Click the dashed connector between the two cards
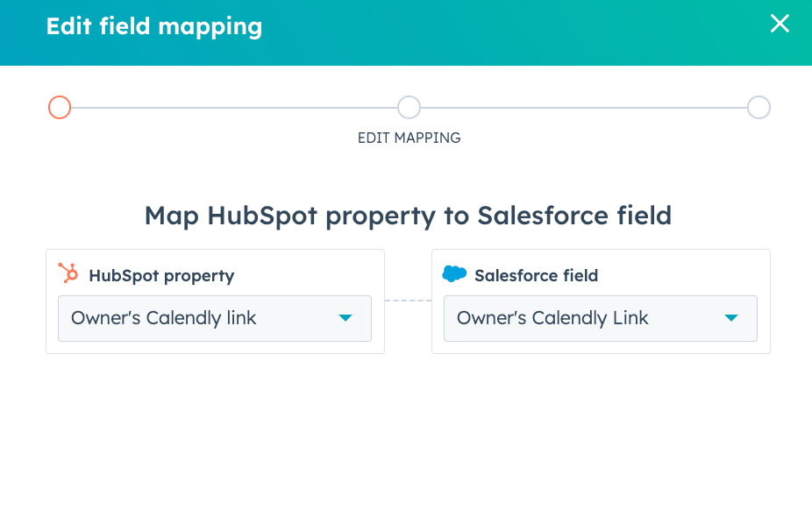 408,301
